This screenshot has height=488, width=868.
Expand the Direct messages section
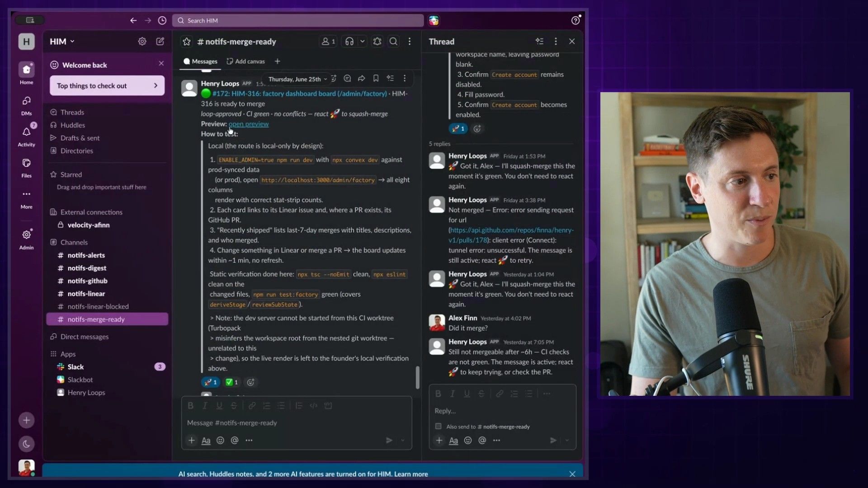tap(84, 337)
